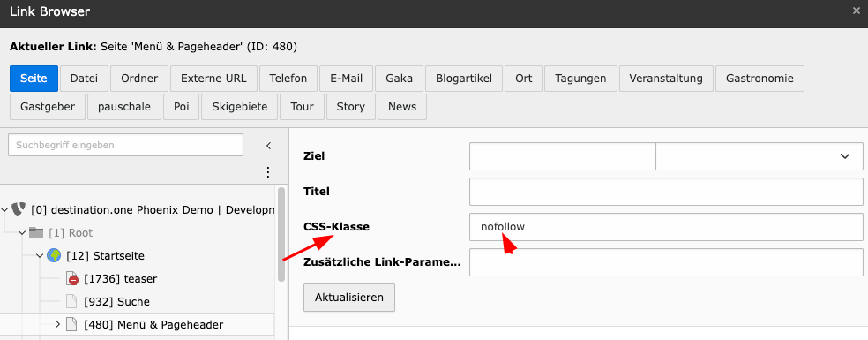Focus the CSS-Klasse field with nofollow
This screenshot has height=340, width=868.
666,227
